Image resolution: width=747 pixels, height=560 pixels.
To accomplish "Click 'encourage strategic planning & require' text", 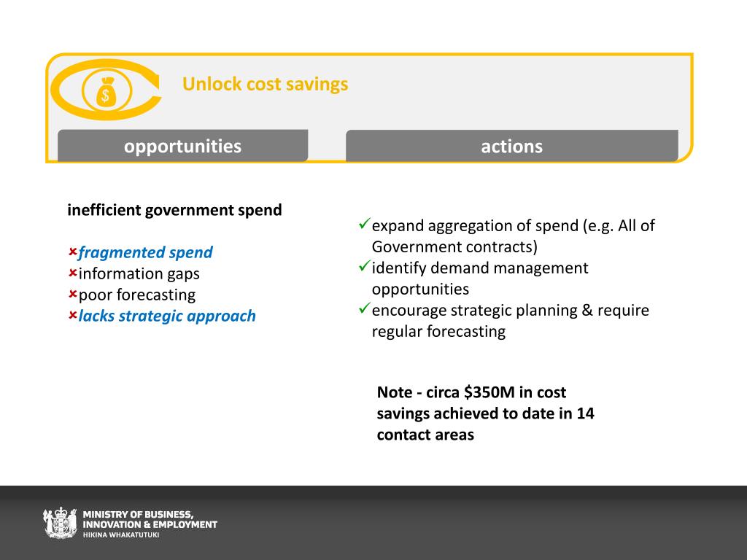I will [x=510, y=310].
